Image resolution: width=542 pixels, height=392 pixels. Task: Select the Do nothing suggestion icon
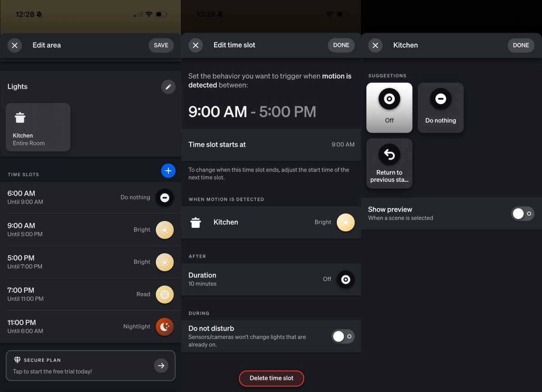click(440, 99)
